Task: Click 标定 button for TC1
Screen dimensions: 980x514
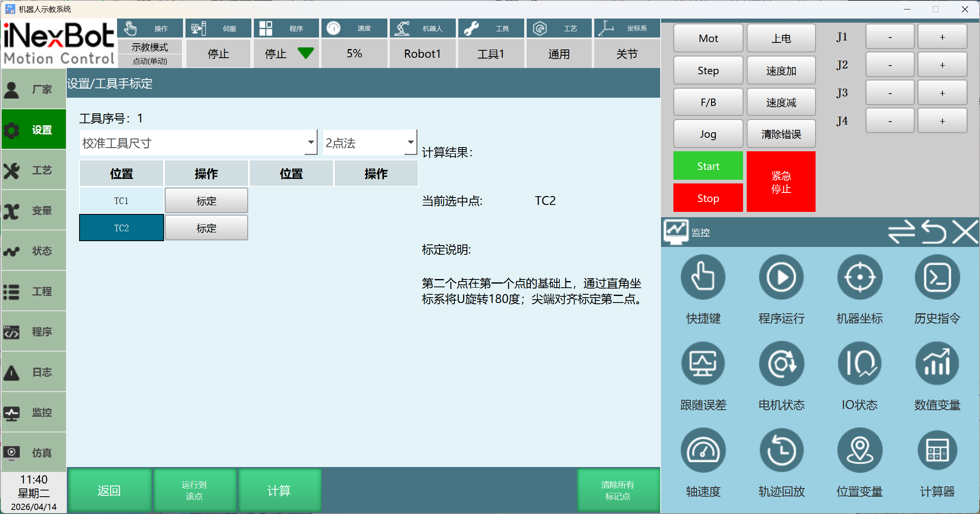Action: [206, 201]
